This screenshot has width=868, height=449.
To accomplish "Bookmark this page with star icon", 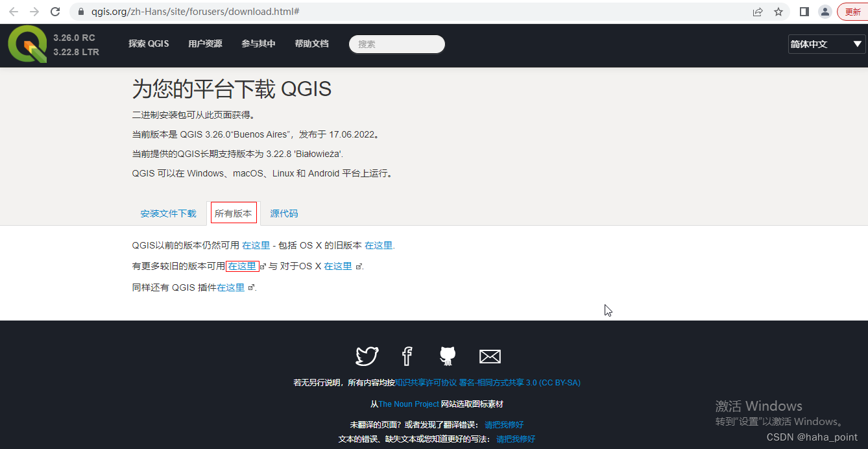I will pyautogui.click(x=778, y=12).
